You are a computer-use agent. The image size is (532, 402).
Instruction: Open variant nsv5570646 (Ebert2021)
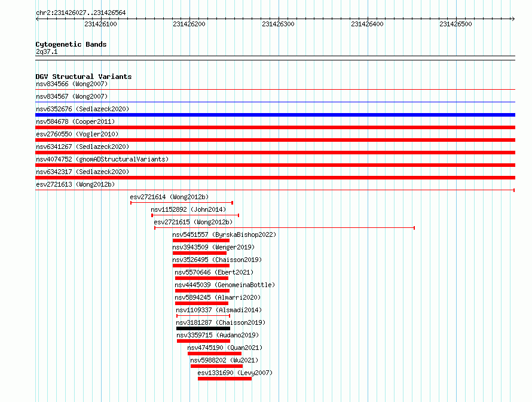click(x=214, y=272)
